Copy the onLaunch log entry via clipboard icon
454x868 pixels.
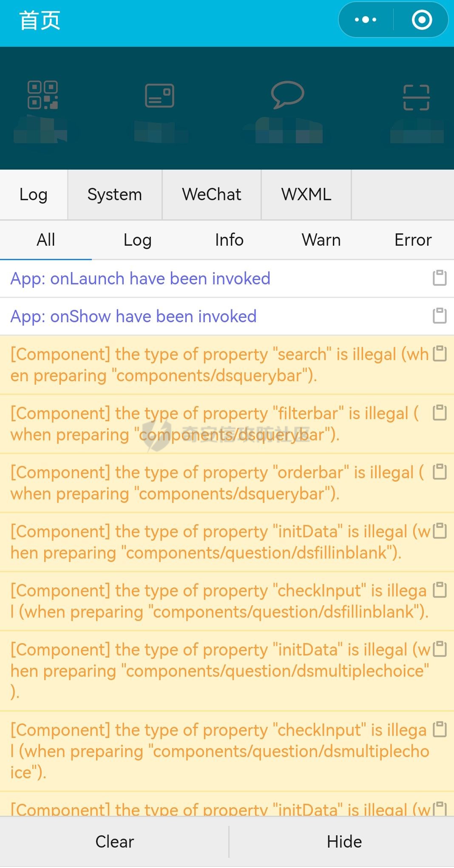point(440,278)
